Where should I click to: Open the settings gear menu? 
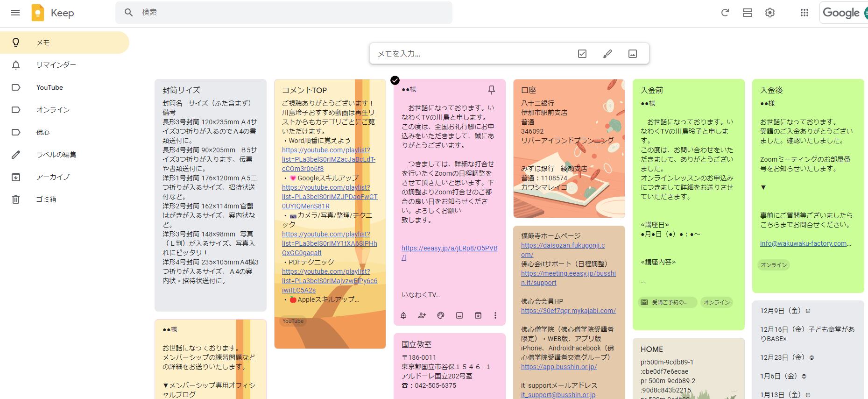click(770, 13)
